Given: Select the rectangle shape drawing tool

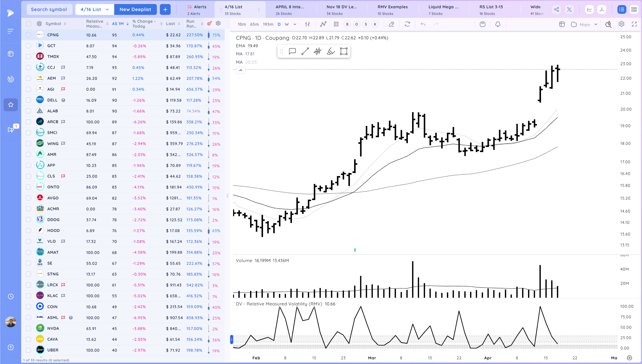Looking at the screenshot, I should tap(344, 51).
